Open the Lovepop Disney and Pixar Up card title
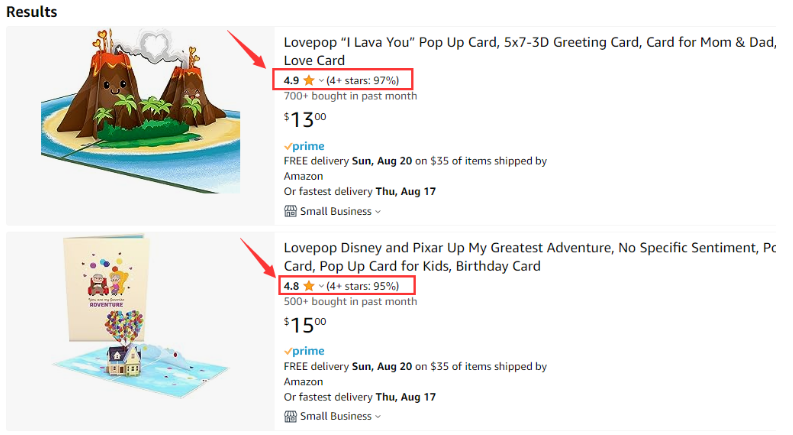 (530, 256)
